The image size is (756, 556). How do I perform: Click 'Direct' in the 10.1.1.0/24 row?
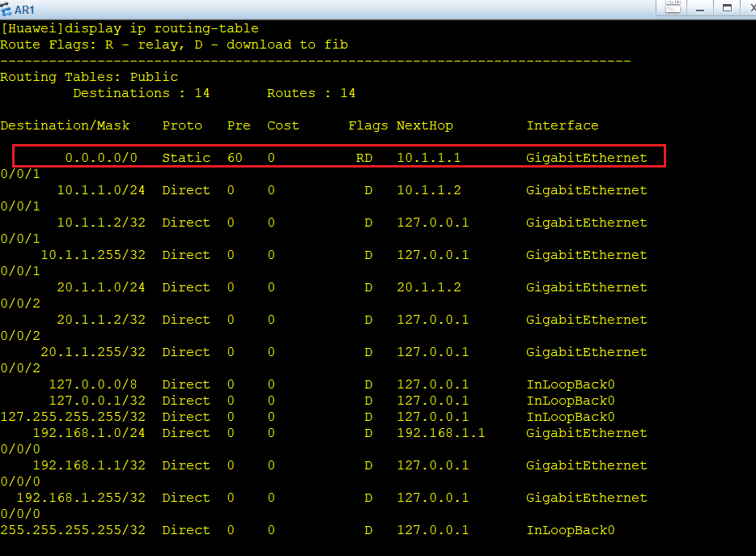(x=186, y=190)
